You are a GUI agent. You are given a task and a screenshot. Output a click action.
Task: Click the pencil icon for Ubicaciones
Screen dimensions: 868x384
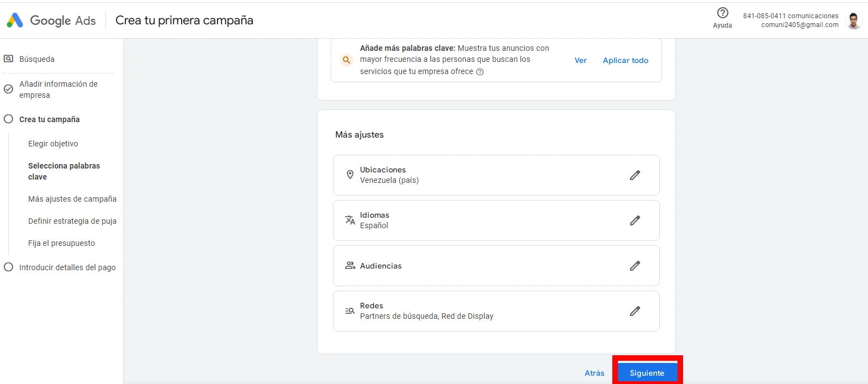[x=635, y=175]
